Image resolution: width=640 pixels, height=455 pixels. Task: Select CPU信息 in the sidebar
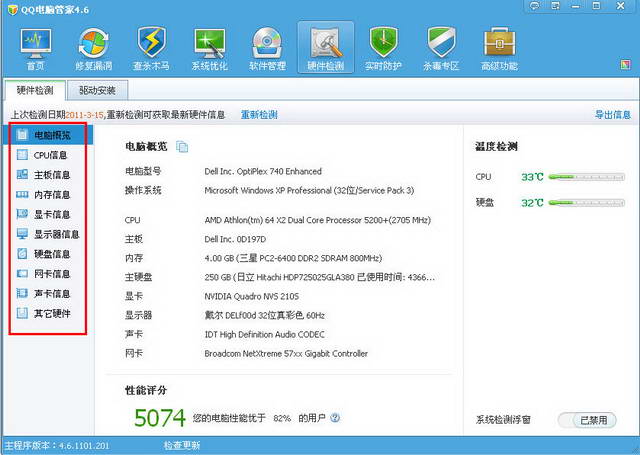click(50, 155)
